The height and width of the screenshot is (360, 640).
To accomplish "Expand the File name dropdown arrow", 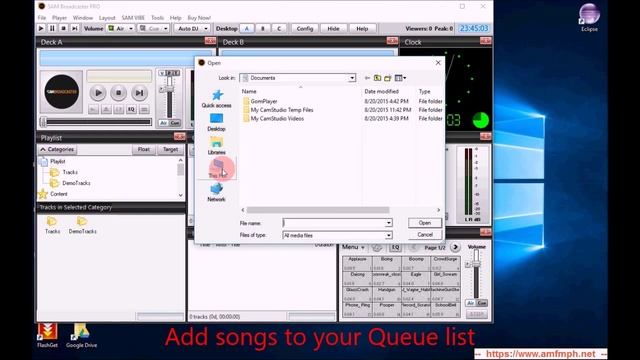I will click(389, 223).
